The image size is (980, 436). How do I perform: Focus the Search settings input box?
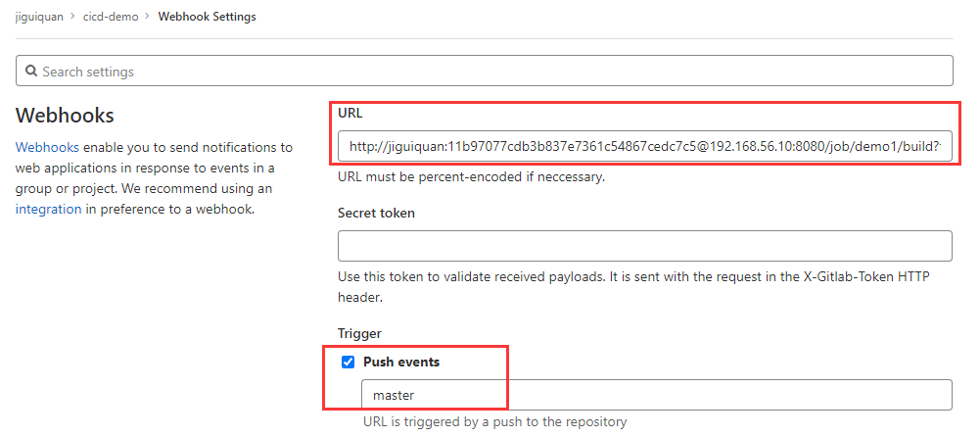pos(485,72)
